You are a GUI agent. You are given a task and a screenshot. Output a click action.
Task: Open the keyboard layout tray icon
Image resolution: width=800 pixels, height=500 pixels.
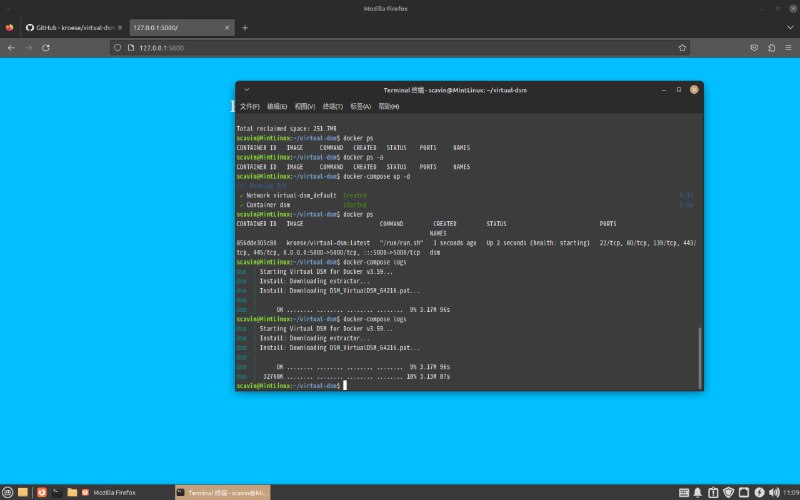point(684,493)
